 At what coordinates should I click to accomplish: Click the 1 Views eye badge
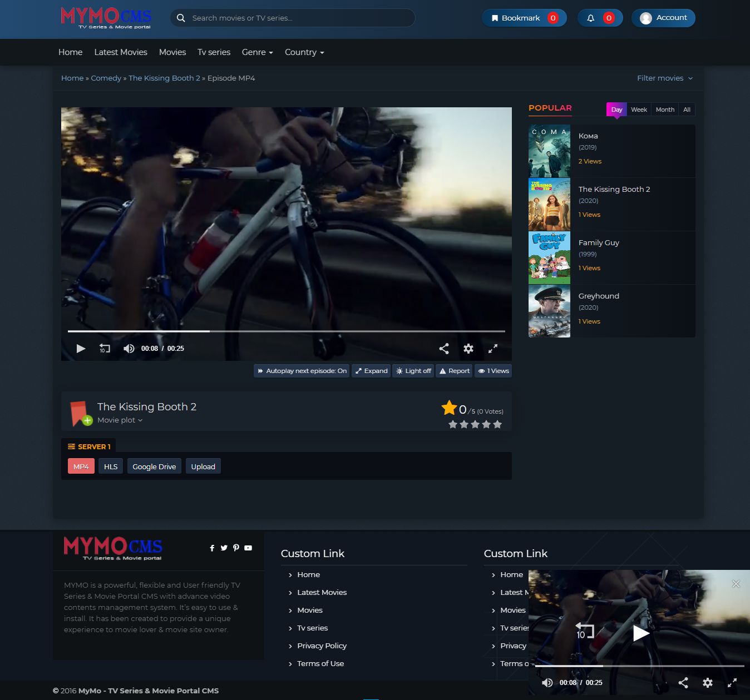[x=493, y=371]
